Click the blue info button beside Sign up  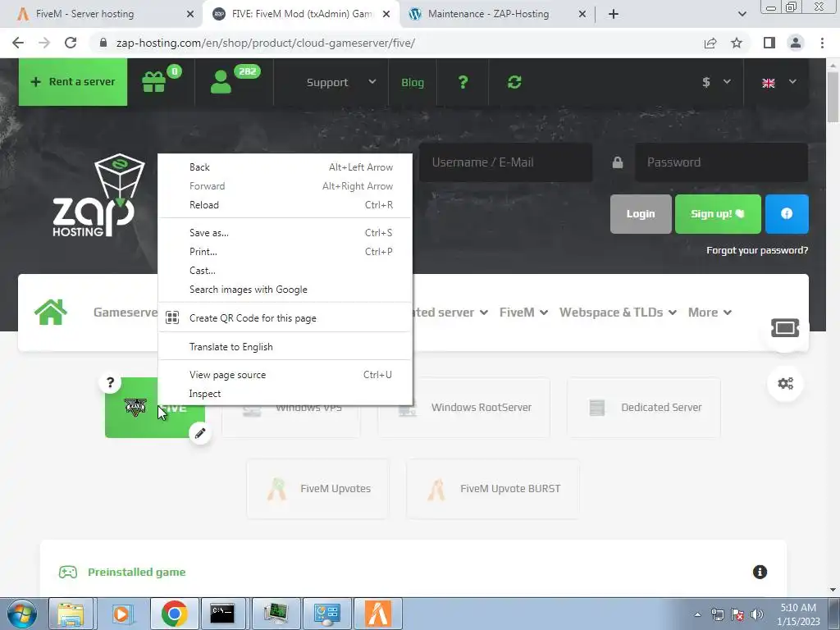click(x=787, y=214)
